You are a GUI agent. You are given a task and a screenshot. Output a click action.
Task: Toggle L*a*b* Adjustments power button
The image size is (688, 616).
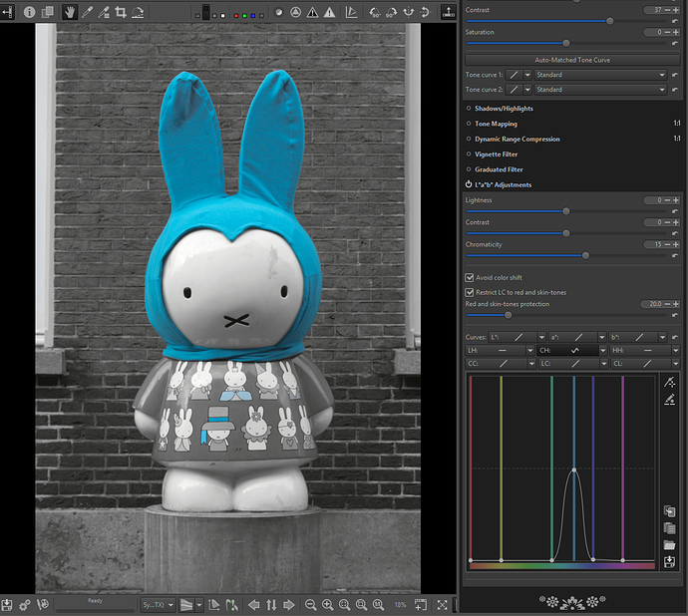pyautogui.click(x=469, y=184)
